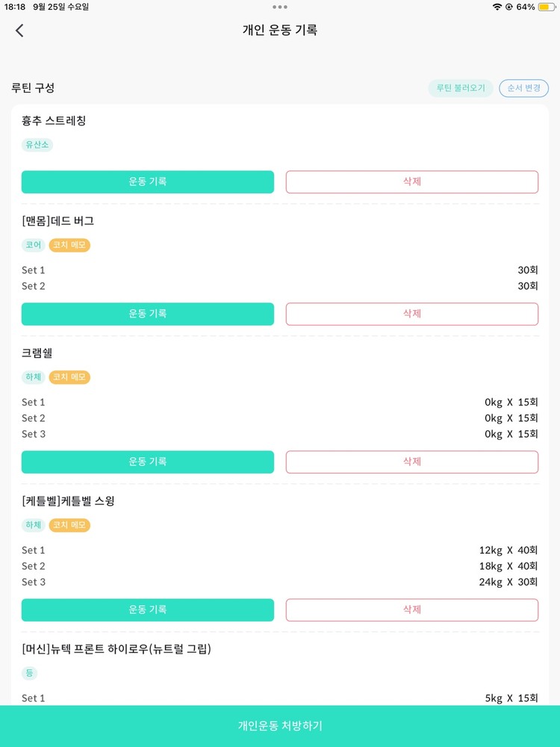The height and width of the screenshot is (747, 560).
Task: Record exercise for 크램쉘
Action: click(x=148, y=462)
